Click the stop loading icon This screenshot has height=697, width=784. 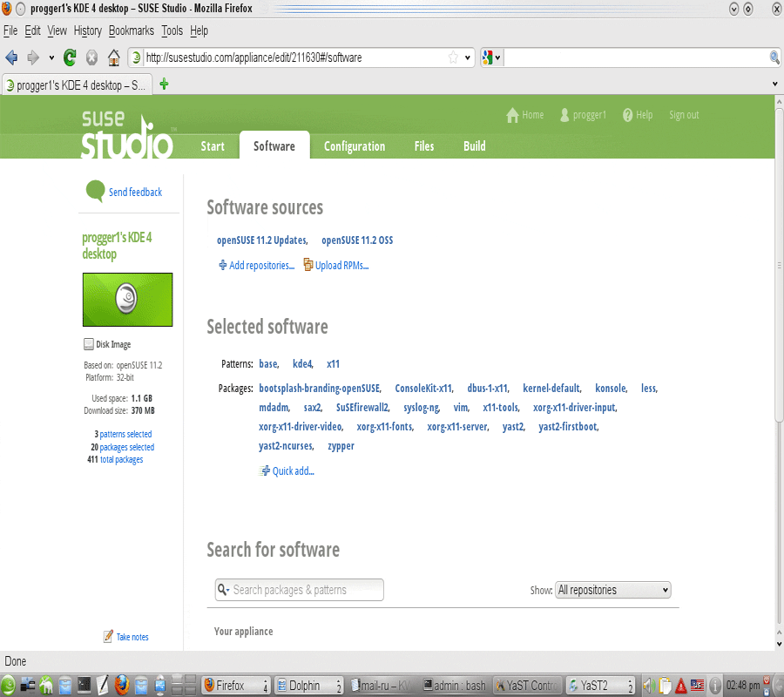tap(91, 58)
